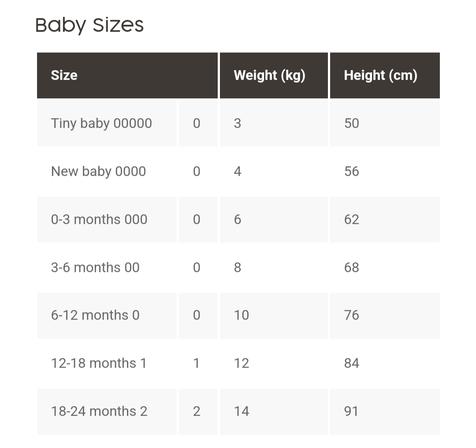
Task: Click the height value 56
Action: point(352,172)
